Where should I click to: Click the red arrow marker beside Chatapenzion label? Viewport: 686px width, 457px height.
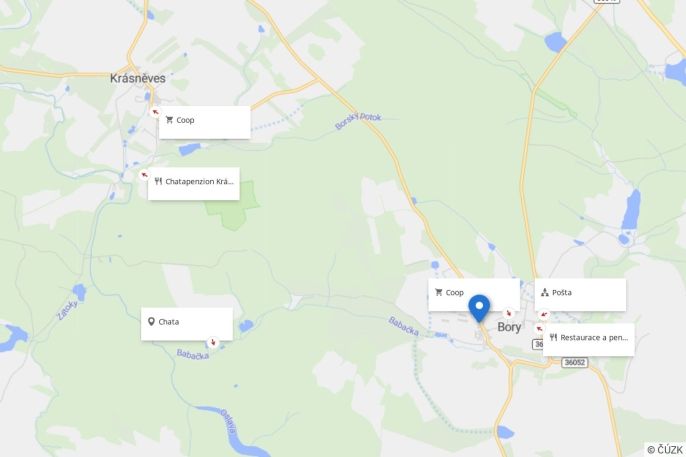(144, 175)
